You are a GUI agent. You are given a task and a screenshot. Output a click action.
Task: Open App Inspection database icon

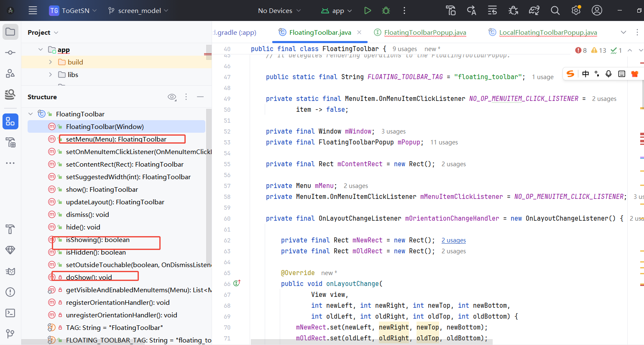point(10,95)
